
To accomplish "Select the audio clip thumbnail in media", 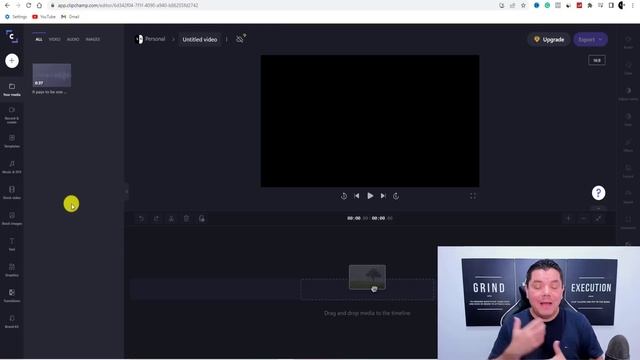I will pyautogui.click(x=52, y=75).
